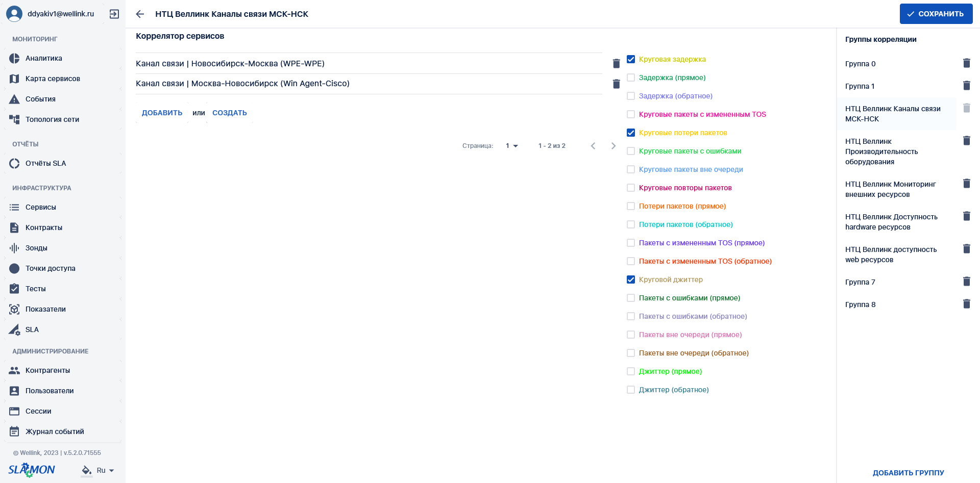Image resolution: width=980 pixels, height=483 pixels.
Task: Click the Аналитика pie chart icon
Action: pos(14,58)
